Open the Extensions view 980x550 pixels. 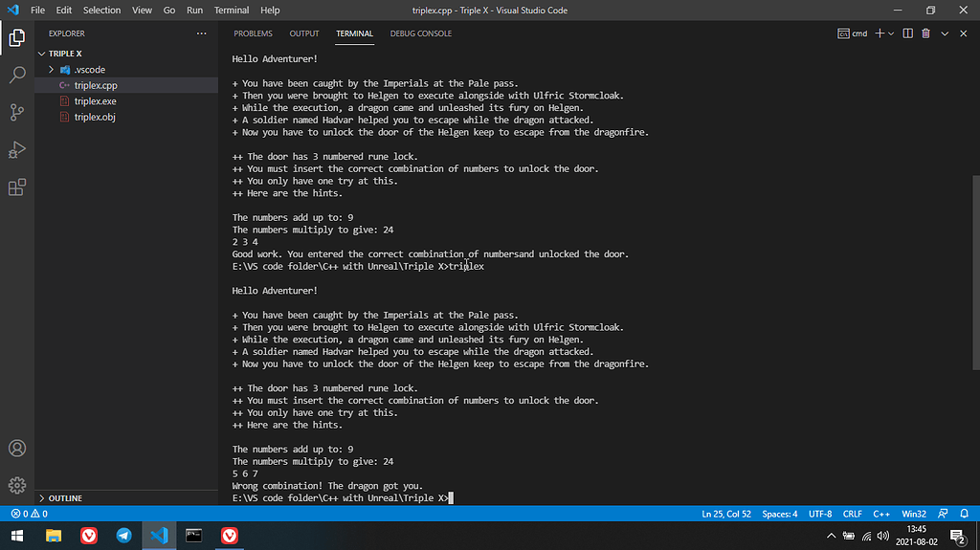coord(17,187)
